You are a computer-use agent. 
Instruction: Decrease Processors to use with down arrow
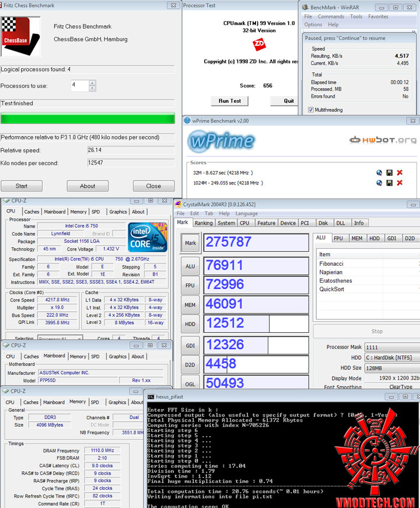click(x=92, y=88)
